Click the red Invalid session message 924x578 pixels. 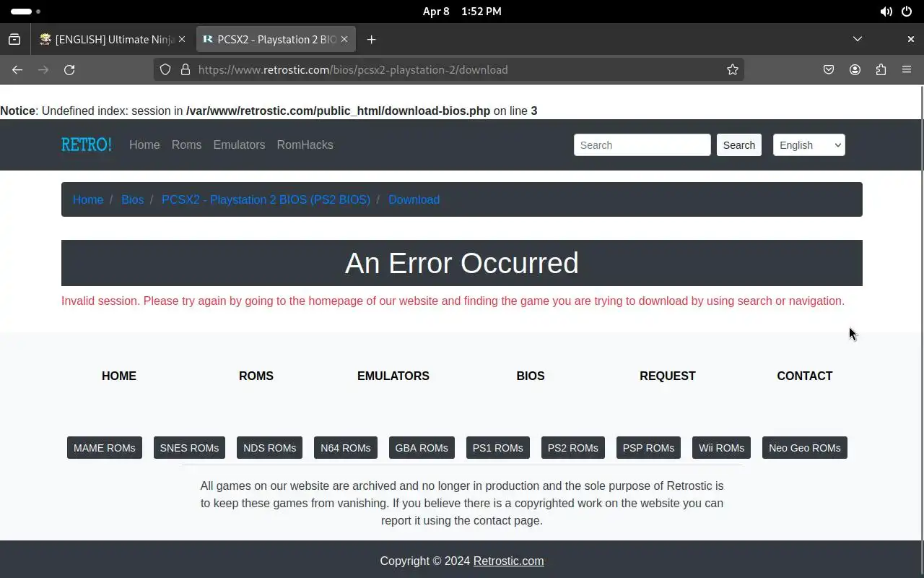453,301
